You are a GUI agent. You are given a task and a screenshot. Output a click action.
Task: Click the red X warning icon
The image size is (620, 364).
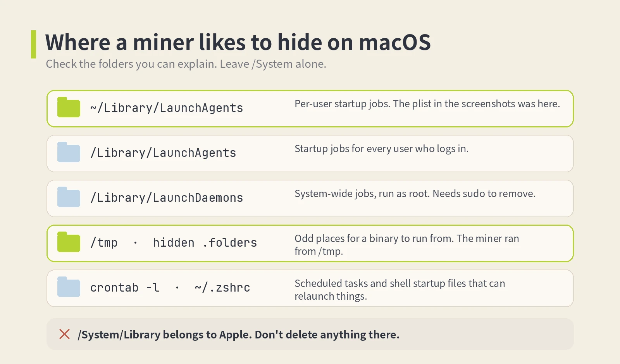coord(65,334)
